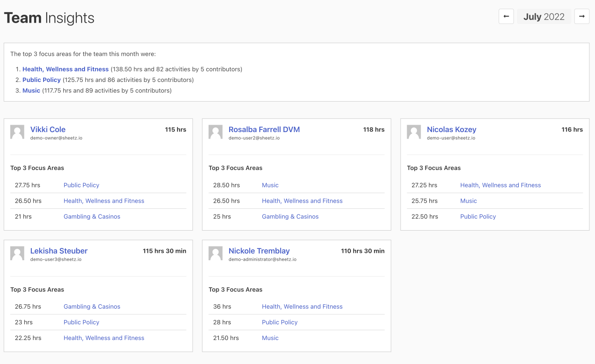Click Rosalba Farrell DVM's avatar image
Viewport: 595px width, 364px height.
215,132
